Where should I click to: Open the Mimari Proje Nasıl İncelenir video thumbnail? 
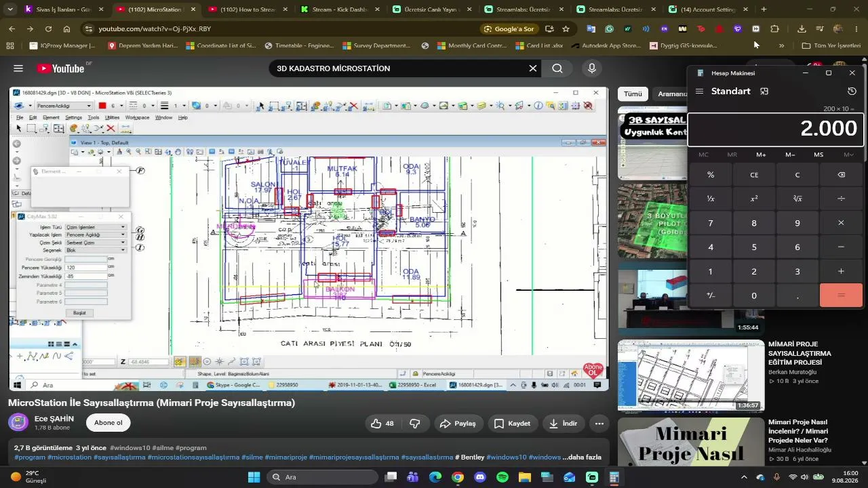pyautogui.click(x=691, y=442)
